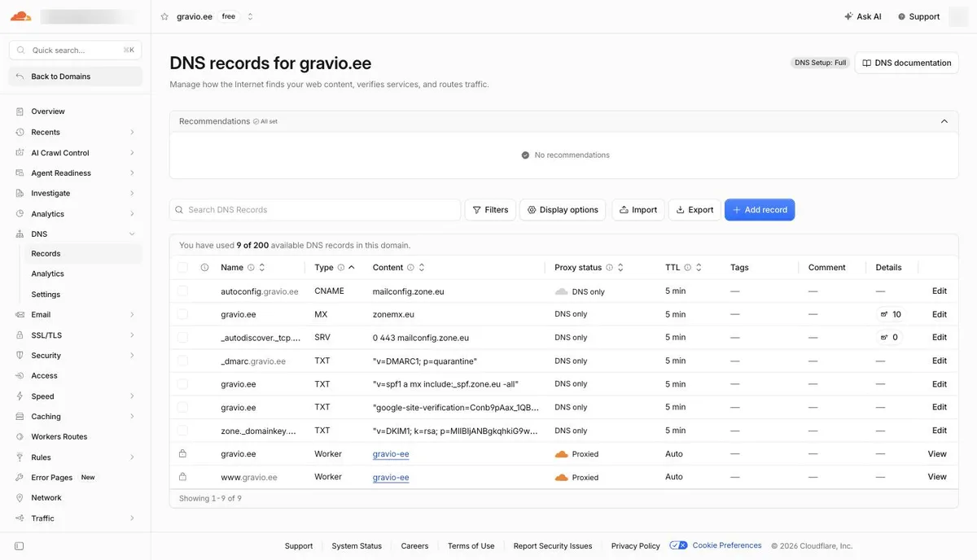Screen dimensions: 977x560
Task: Click the Caching sidebar icon
Action: (x=20, y=416)
